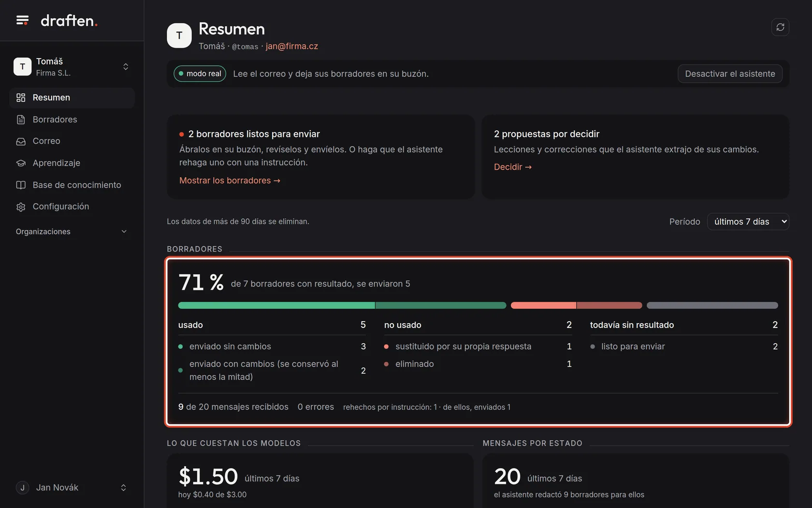Click the salmon sustituido bar segment
812x508 pixels.
click(543, 305)
